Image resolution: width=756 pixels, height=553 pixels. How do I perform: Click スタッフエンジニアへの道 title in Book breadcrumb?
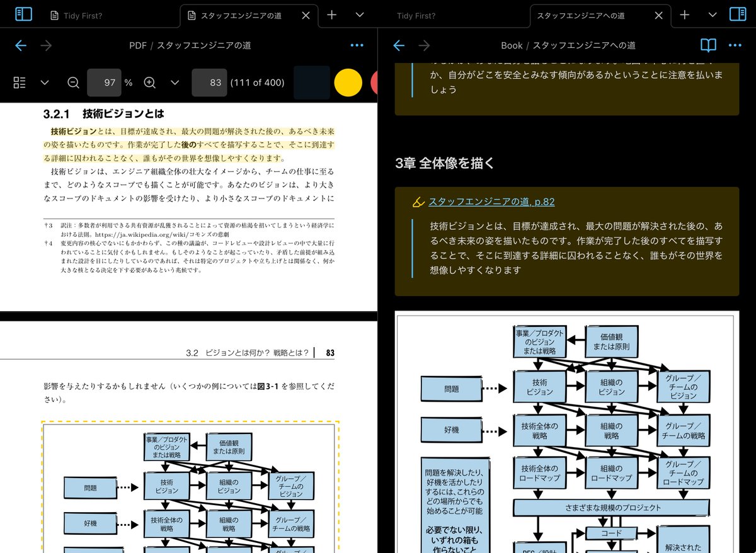click(x=584, y=45)
